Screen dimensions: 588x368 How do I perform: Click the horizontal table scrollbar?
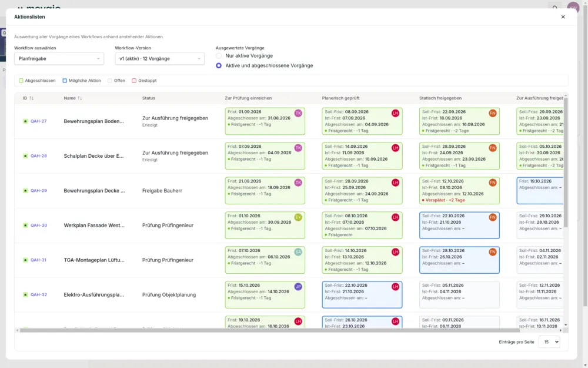point(270,330)
